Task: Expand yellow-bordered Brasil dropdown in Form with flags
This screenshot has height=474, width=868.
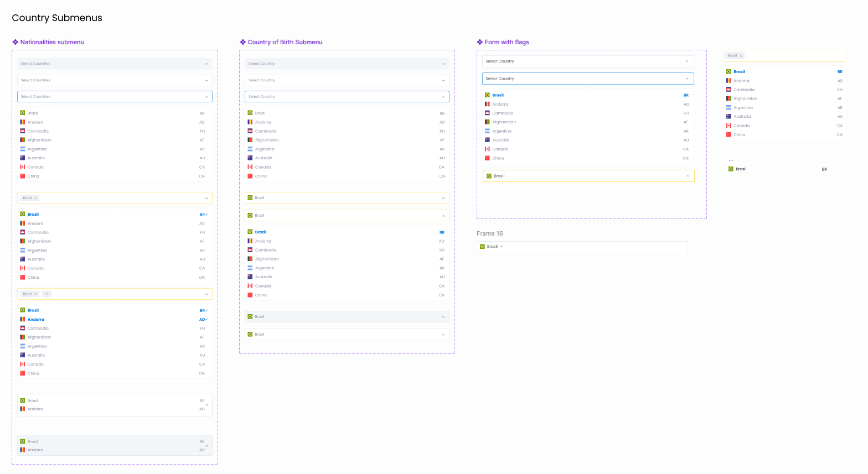Action: click(x=688, y=176)
